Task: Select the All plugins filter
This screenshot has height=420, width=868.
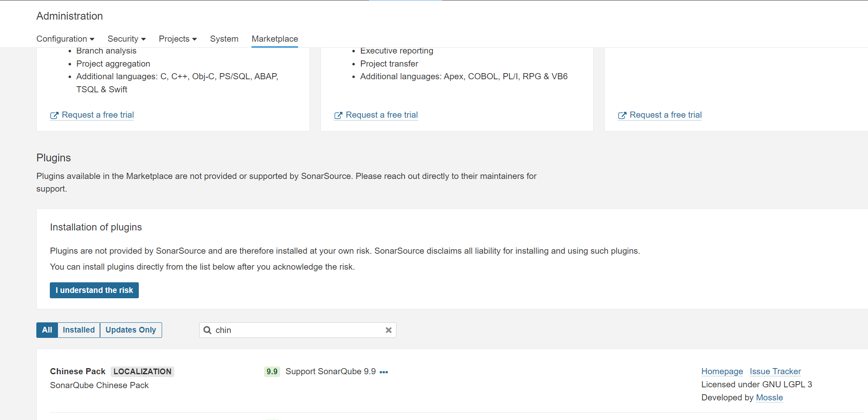Action: click(x=47, y=330)
